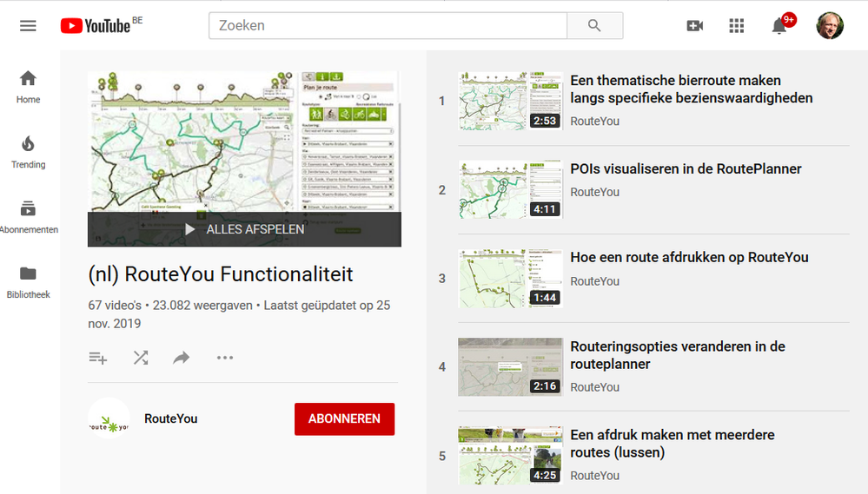
Task: Open the notifications bell
Action: pos(780,25)
